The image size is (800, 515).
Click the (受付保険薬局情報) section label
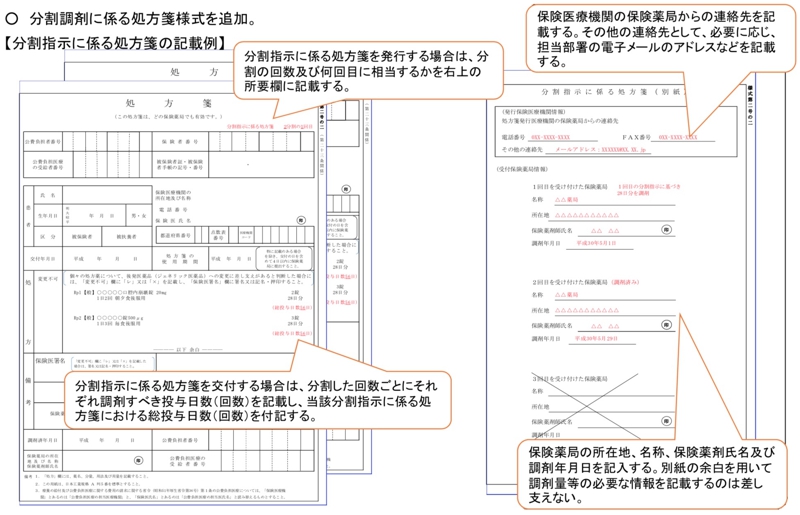pyautogui.click(x=522, y=169)
